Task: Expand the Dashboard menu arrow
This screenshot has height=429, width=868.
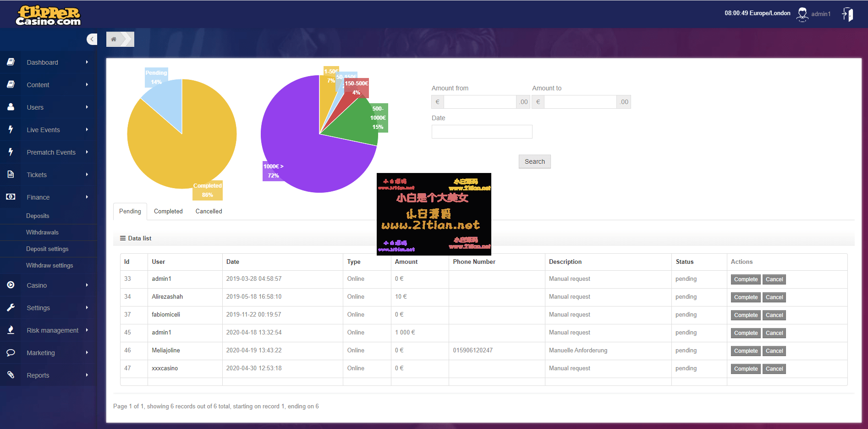Action: (87, 62)
